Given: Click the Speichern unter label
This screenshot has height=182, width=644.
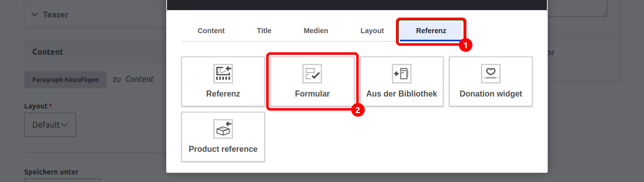Looking at the screenshot, I should 51,172.
